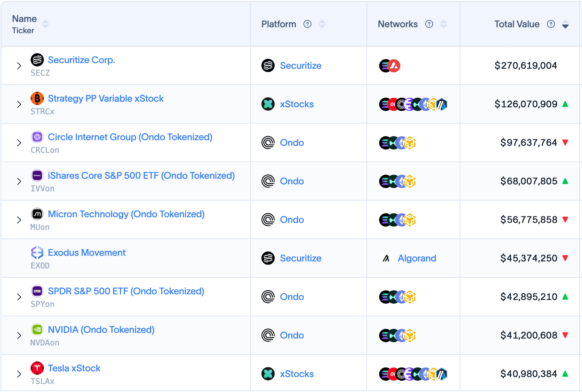This screenshot has width=582, height=392.
Task: Click the $126,070,909 total value
Action: click(526, 104)
